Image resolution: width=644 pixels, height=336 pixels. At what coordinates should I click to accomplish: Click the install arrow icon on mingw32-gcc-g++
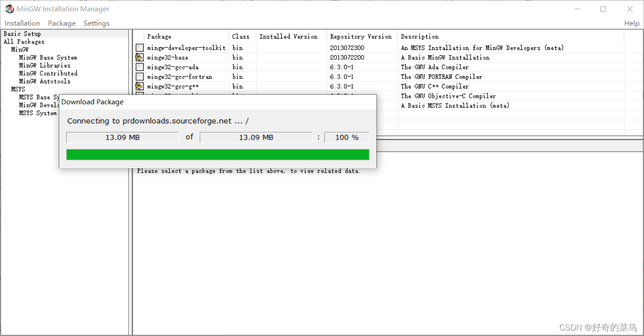pos(139,86)
